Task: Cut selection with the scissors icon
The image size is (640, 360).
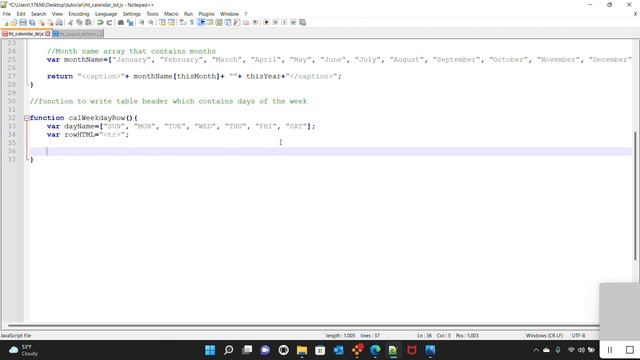Action: click(x=71, y=22)
